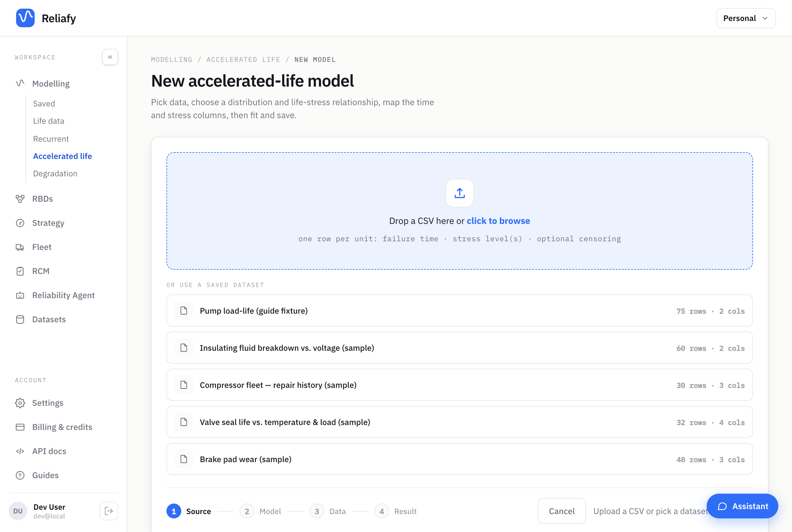The image size is (792, 532).
Task: Open Reliability Agent from sidebar
Action: (63, 295)
